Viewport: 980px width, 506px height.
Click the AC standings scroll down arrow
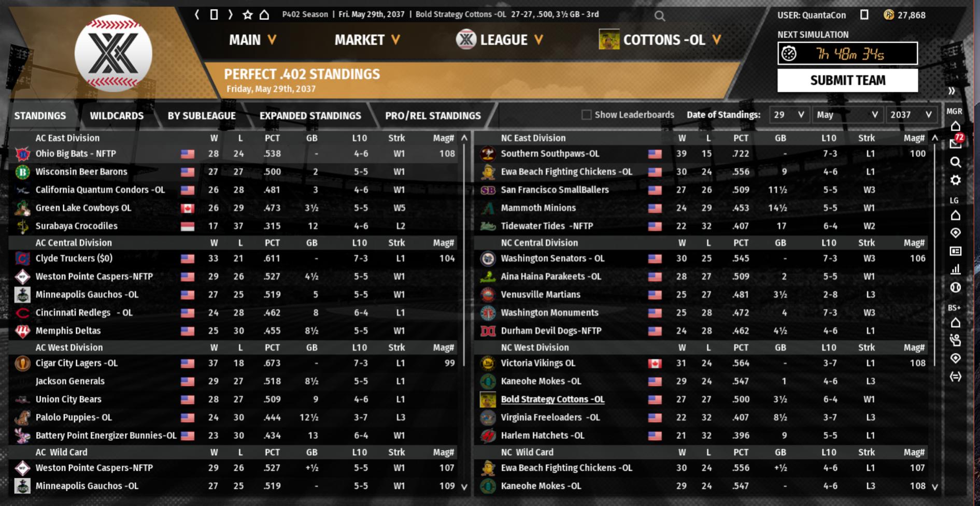pos(464,487)
